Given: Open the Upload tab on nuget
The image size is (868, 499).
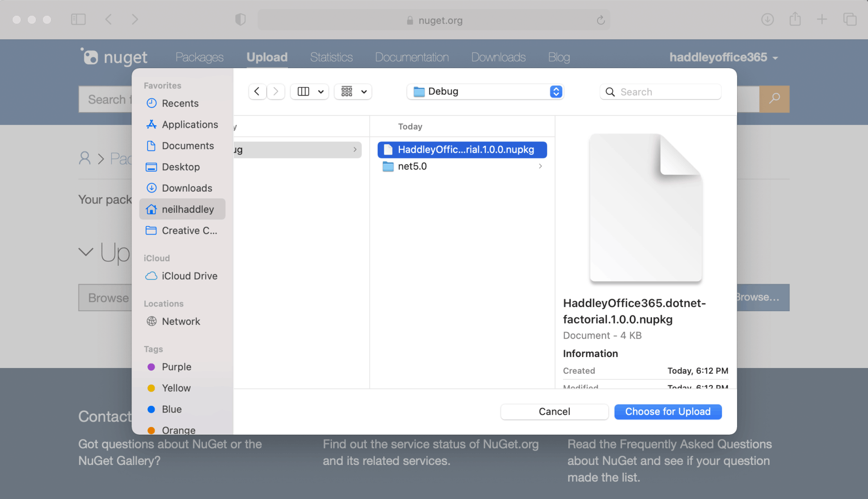Looking at the screenshot, I should pyautogui.click(x=267, y=57).
